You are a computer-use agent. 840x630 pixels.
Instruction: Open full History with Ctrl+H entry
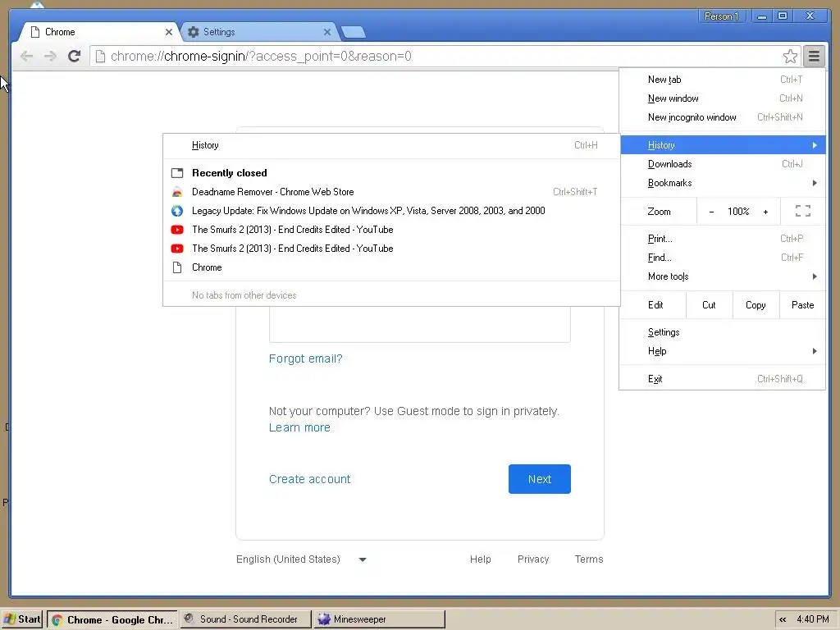[x=391, y=145]
